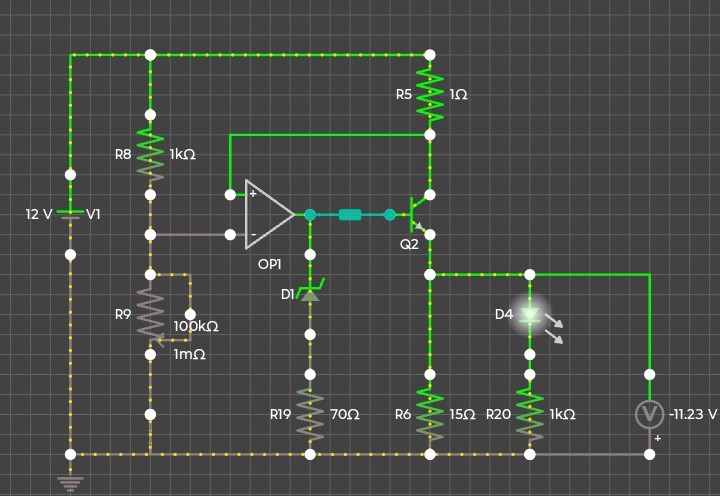Click the R19 label text
The width and height of the screenshot is (720, 496).
[x=281, y=414]
